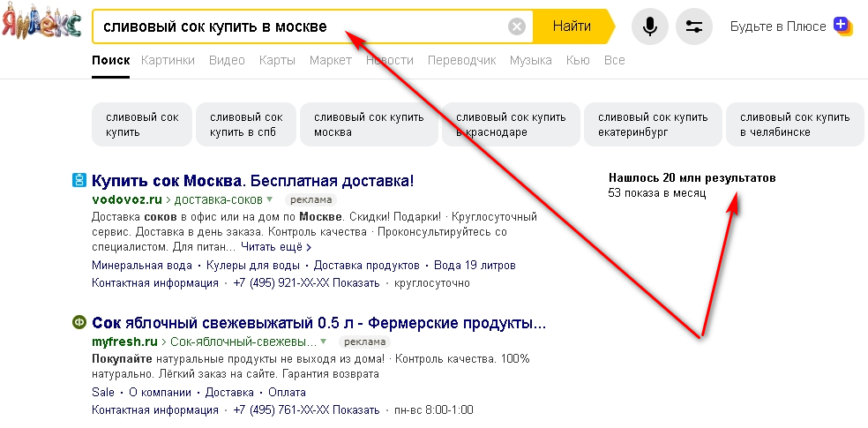Image resolution: width=868 pixels, height=428 pixels.
Task: Click the Plus badge icon
Action: (842, 26)
